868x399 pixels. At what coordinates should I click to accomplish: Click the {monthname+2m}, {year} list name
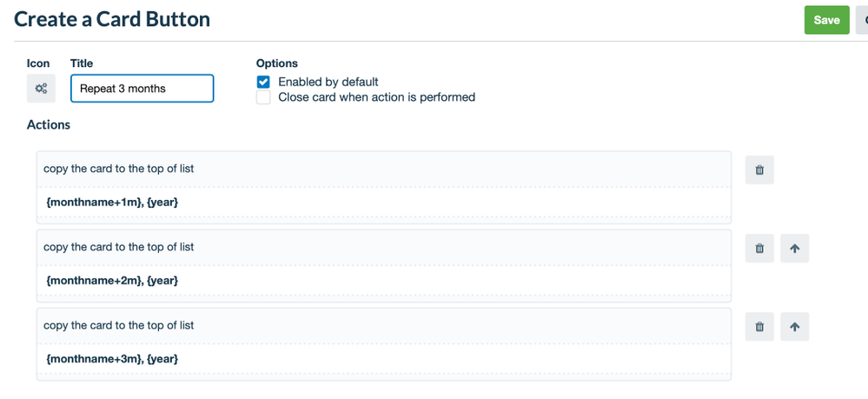pyautogui.click(x=112, y=281)
